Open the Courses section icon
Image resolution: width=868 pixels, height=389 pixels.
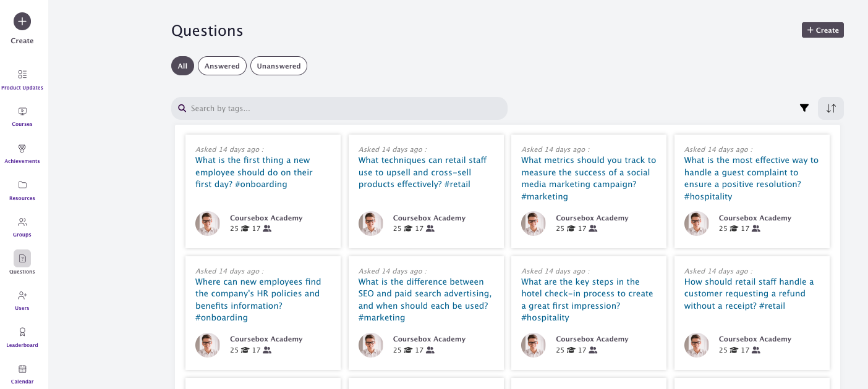coord(22,111)
